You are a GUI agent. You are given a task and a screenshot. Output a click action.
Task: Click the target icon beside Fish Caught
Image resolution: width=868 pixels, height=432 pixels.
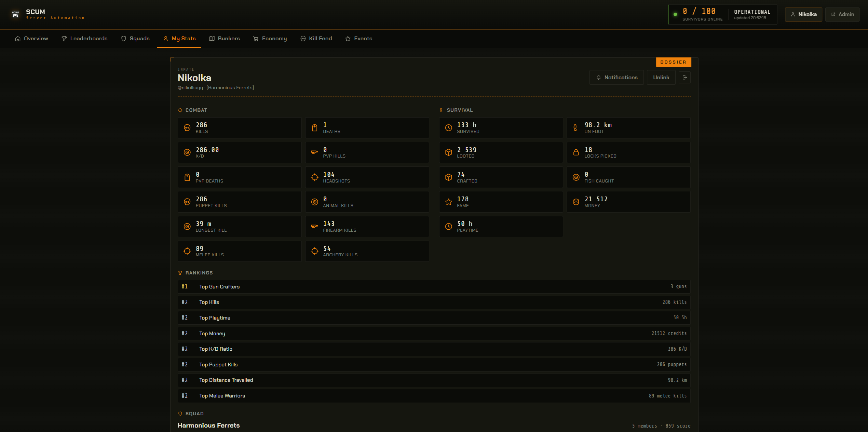point(576,177)
